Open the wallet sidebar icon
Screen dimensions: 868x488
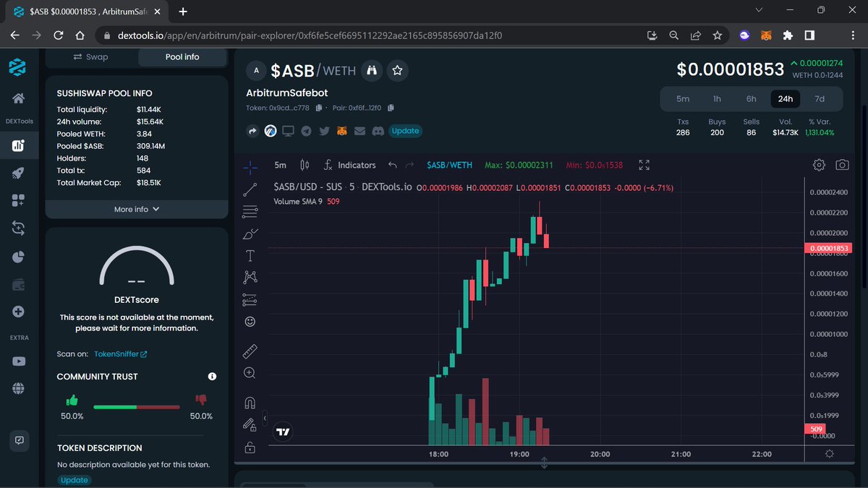(x=18, y=285)
